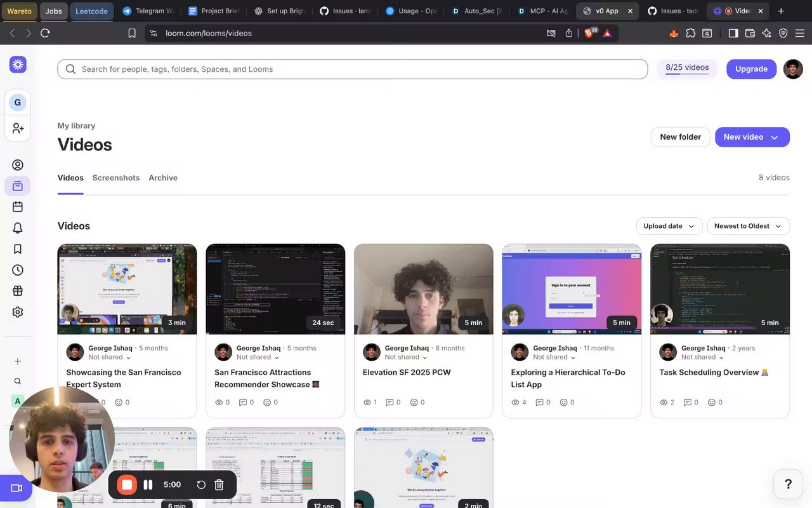Switch to the Screenshots tab

pyautogui.click(x=116, y=178)
